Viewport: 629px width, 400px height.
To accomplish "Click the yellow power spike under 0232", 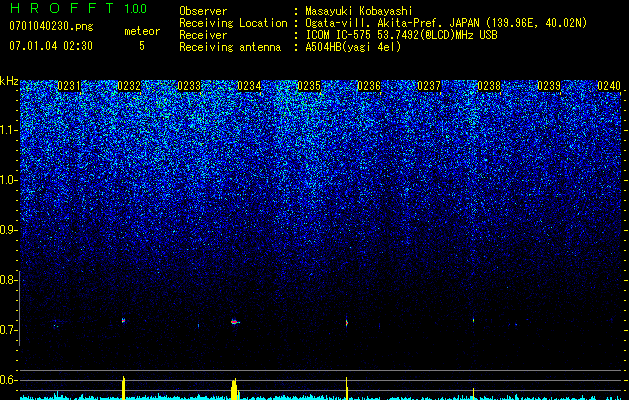I will [x=124, y=388].
